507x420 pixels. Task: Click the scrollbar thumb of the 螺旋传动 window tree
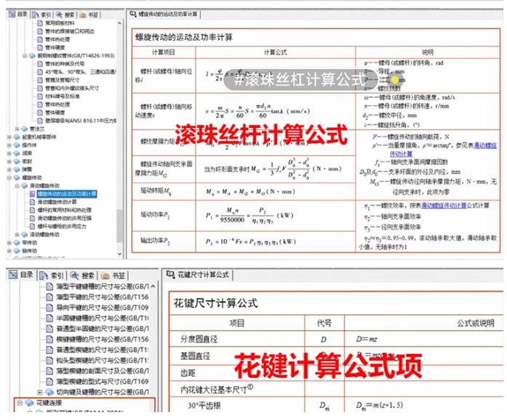coord(119,225)
